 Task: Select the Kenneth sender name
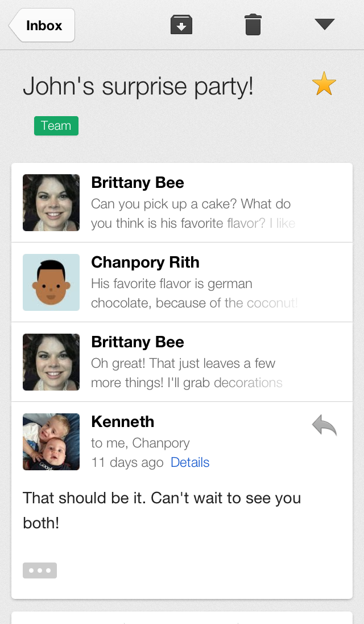[123, 422]
